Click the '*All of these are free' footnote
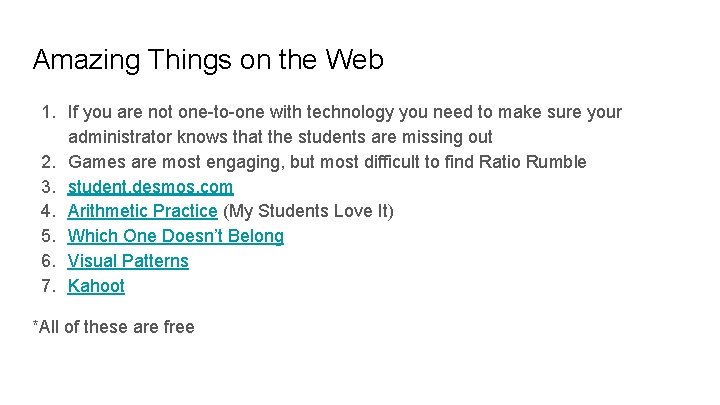 click(114, 327)
